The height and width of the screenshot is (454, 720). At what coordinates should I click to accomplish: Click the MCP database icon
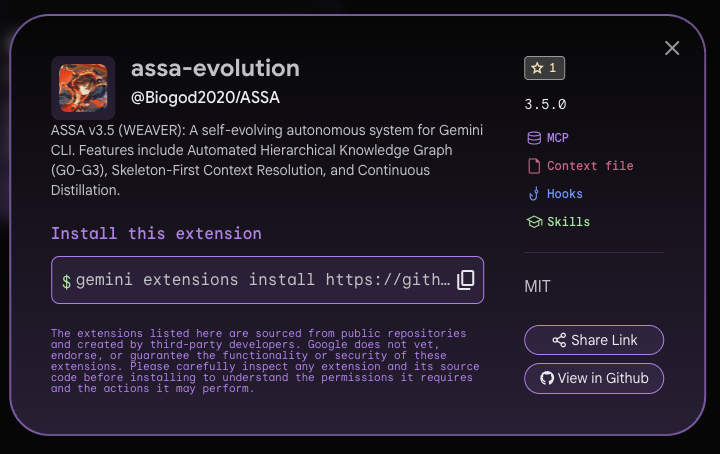(x=534, y=138)
